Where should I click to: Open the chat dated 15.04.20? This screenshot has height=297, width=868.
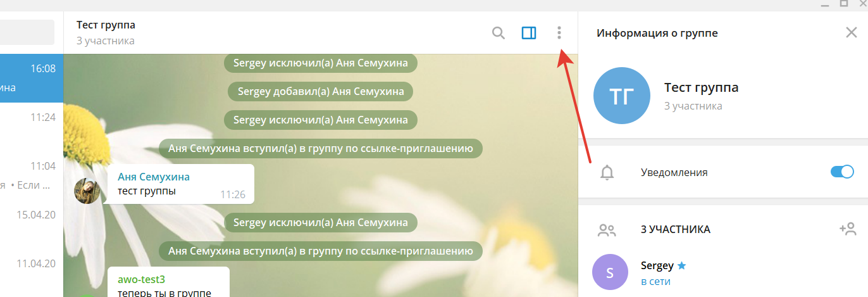tap(32, 215)
